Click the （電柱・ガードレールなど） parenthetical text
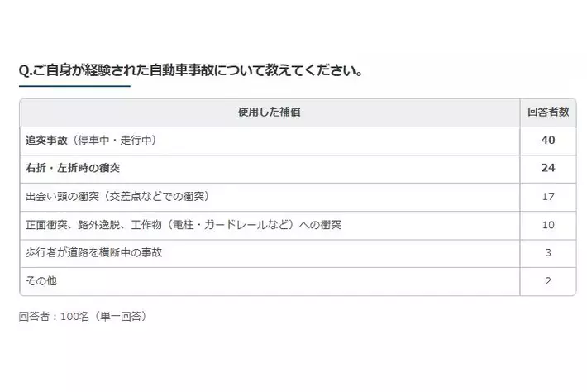Screen dimensions: 587x392 (231, 225)
